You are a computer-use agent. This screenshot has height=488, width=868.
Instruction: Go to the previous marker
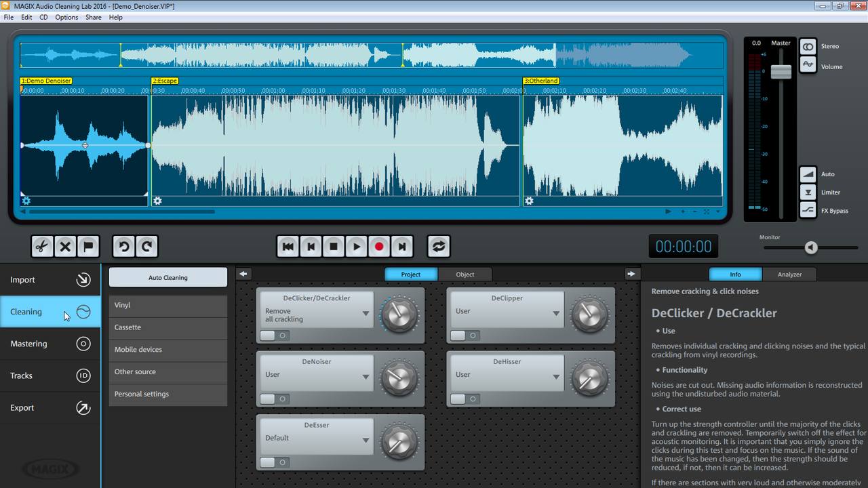point(311,247)
